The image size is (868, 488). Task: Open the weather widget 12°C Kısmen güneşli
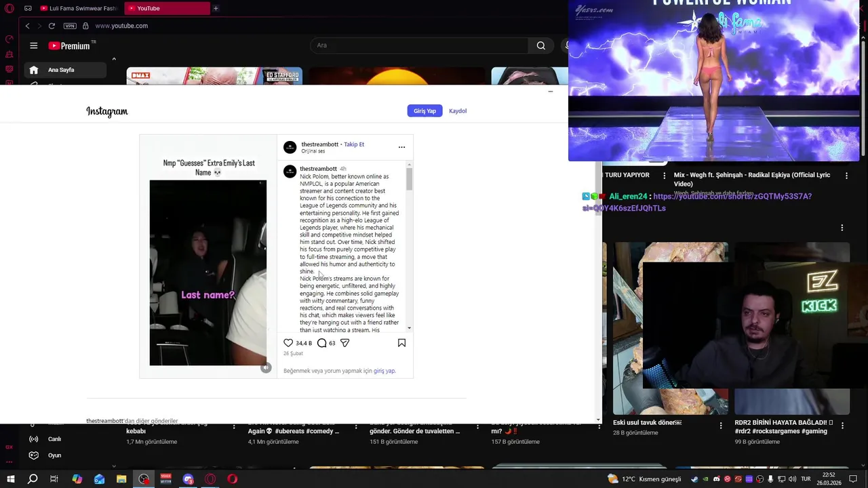[x=644, y=479]
